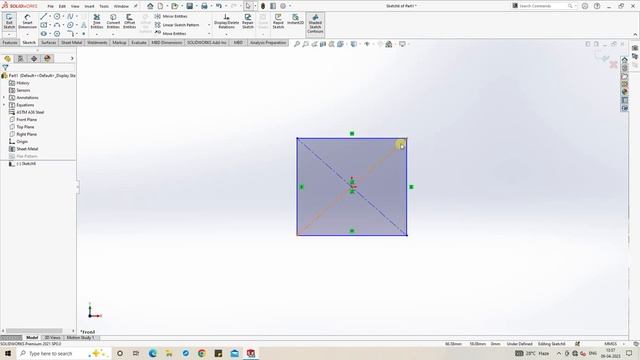Select Front Plane in the tree
This screenshot has width=640, height=360.
point(23,120)
